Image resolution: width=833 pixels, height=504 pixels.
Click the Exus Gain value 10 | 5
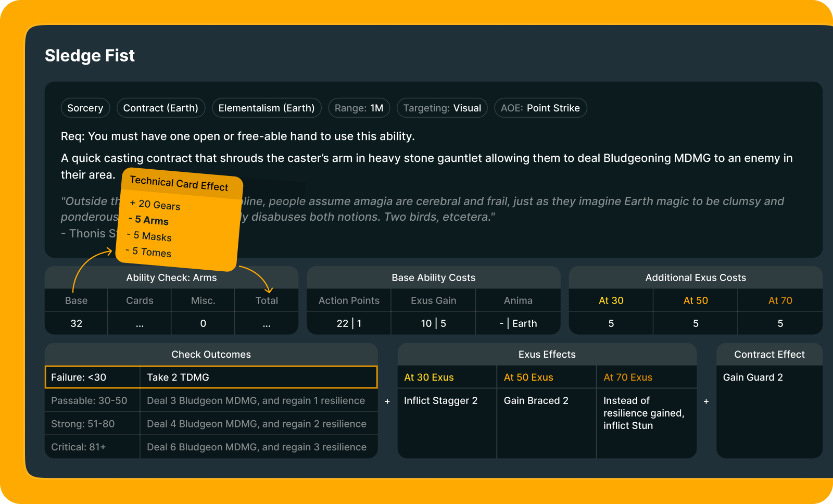(434, 323)
